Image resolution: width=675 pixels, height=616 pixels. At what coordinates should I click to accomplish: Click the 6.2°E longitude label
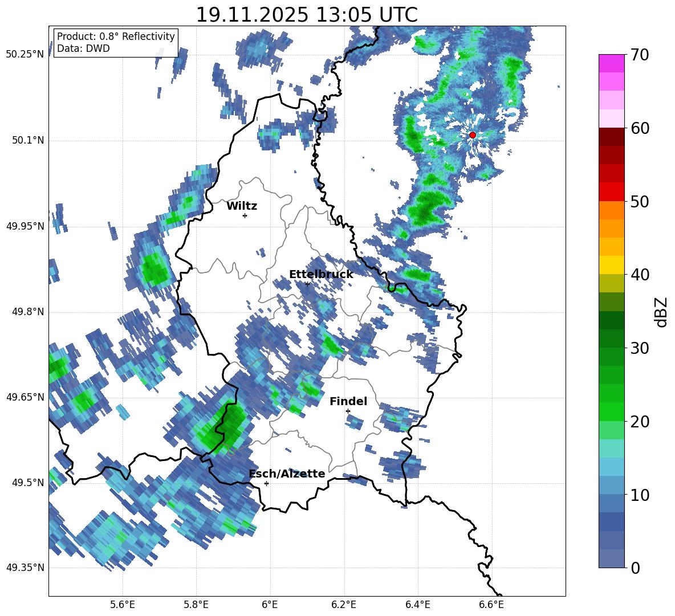pyautogui.click(x=344, y=605)
